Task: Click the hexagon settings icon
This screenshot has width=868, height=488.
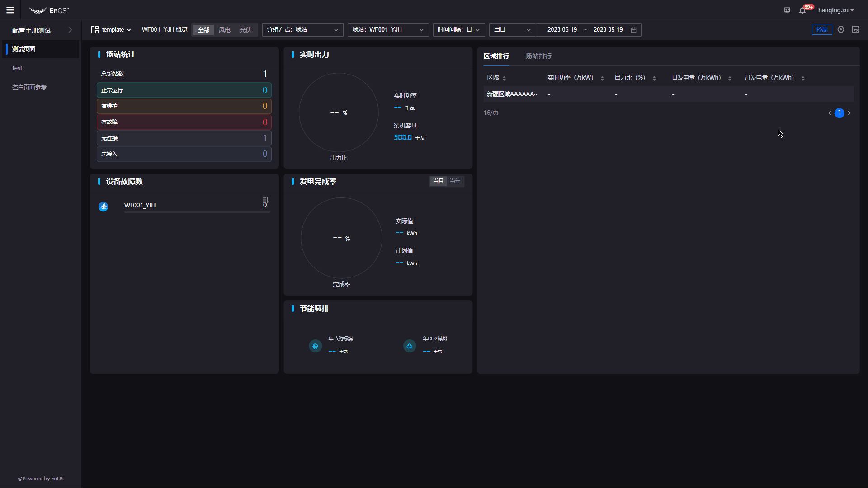Action: pos(841,29)
